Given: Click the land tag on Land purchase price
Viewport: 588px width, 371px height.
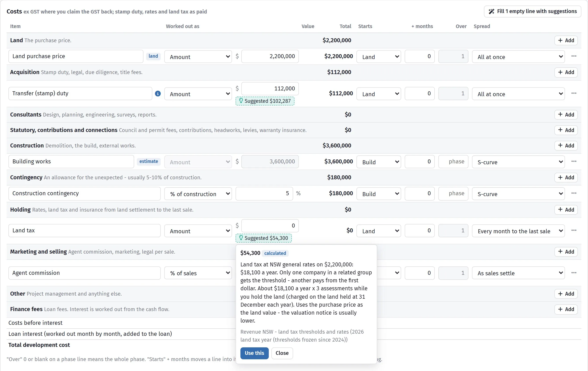Looking at the screenshot, I should pos(153,56).
